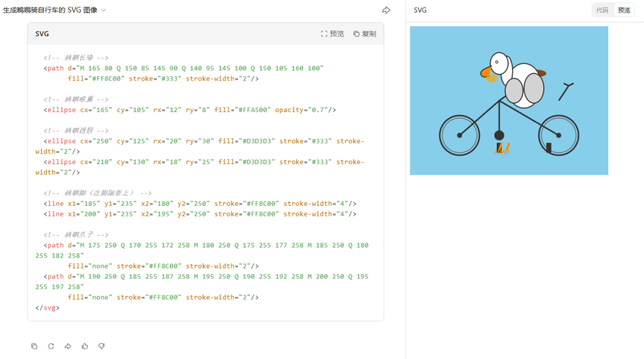This screenshot has width=644, height=359.
Task: Open the 预览 fullscreen preview of the code block
Action: 332,33
